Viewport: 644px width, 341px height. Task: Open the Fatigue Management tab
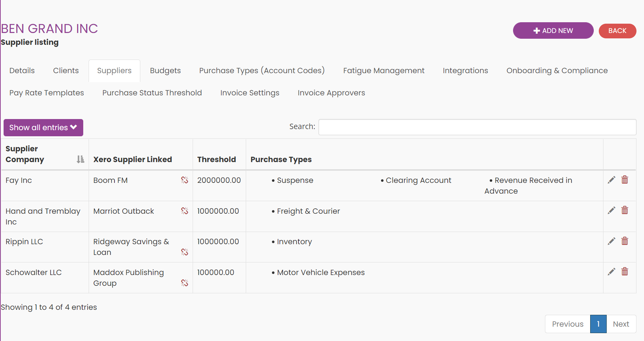tap(384, 71)
